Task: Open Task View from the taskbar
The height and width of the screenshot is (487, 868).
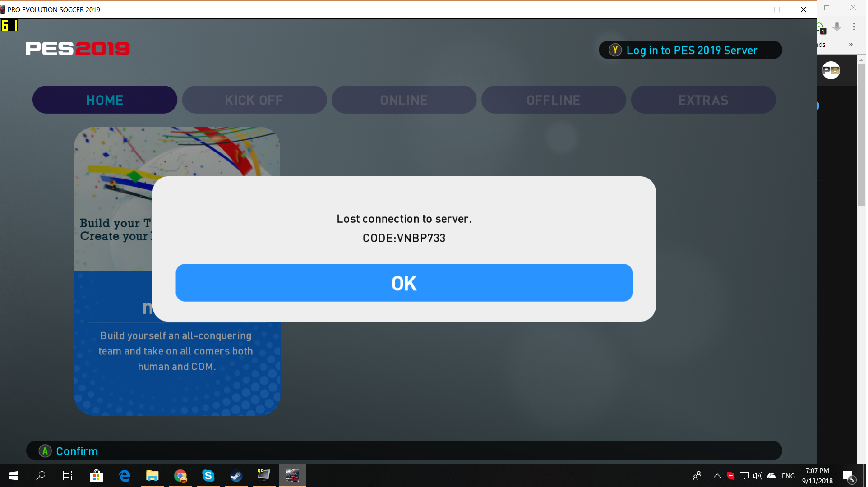Action: pos(67,476)
